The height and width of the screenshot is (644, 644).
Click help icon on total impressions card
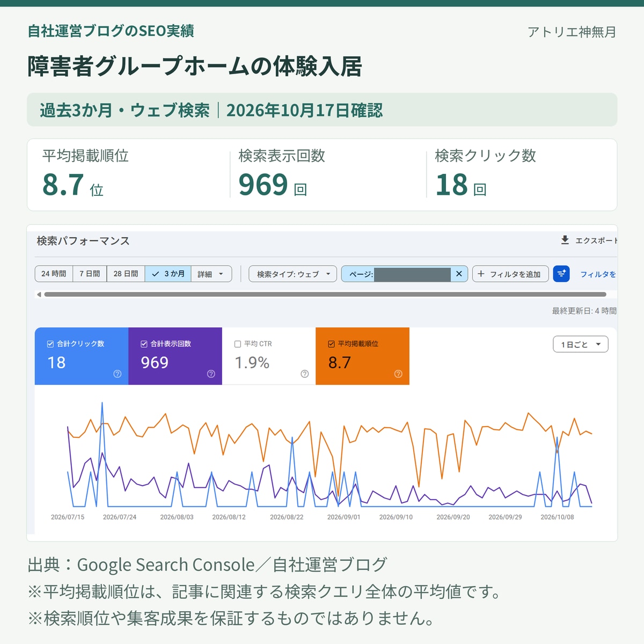(x=211, y=374)
